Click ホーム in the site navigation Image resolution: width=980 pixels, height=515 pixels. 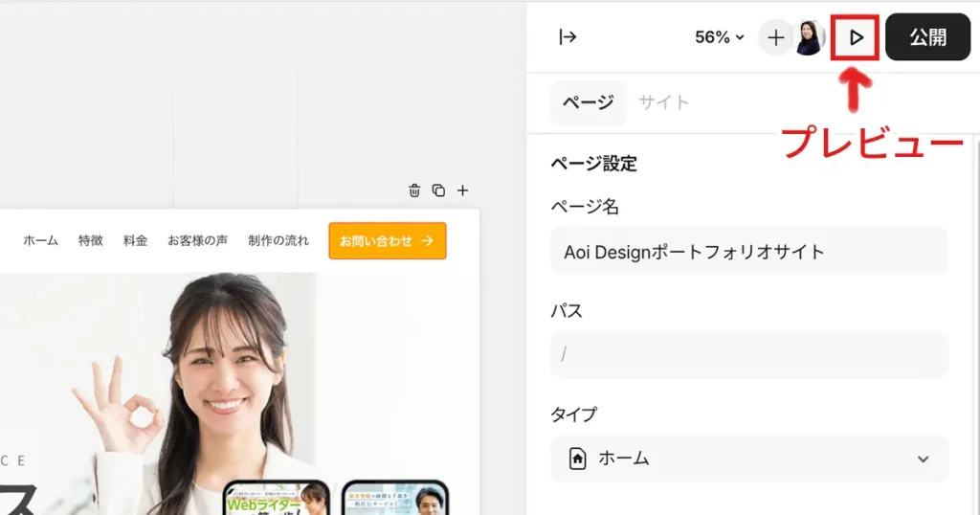point(40,240)
